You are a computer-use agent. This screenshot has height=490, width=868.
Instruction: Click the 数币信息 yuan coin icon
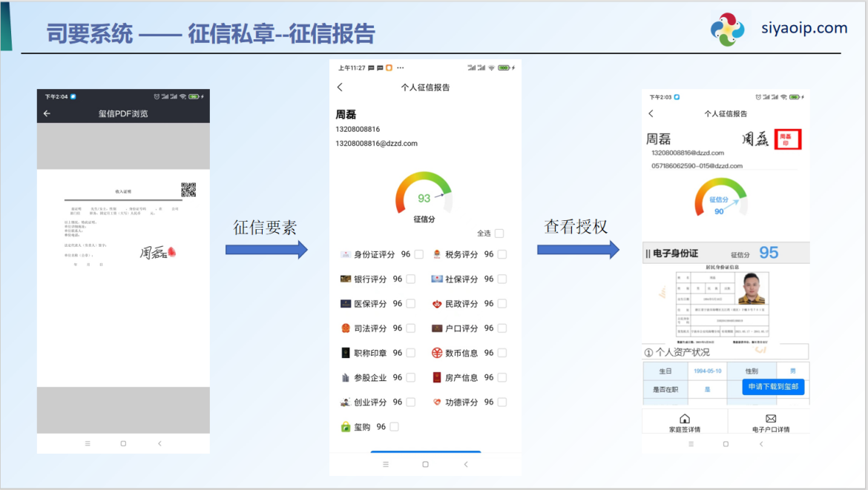coord(437,353)
